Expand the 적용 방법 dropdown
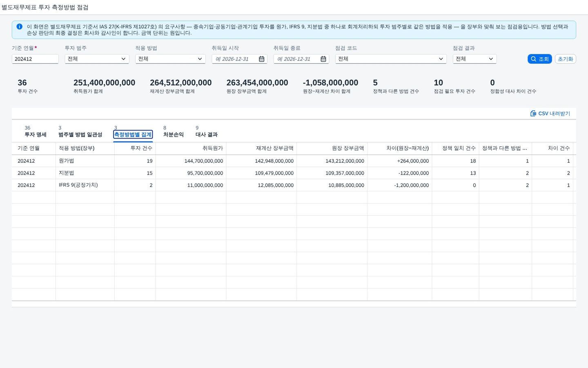 [200, 59]
